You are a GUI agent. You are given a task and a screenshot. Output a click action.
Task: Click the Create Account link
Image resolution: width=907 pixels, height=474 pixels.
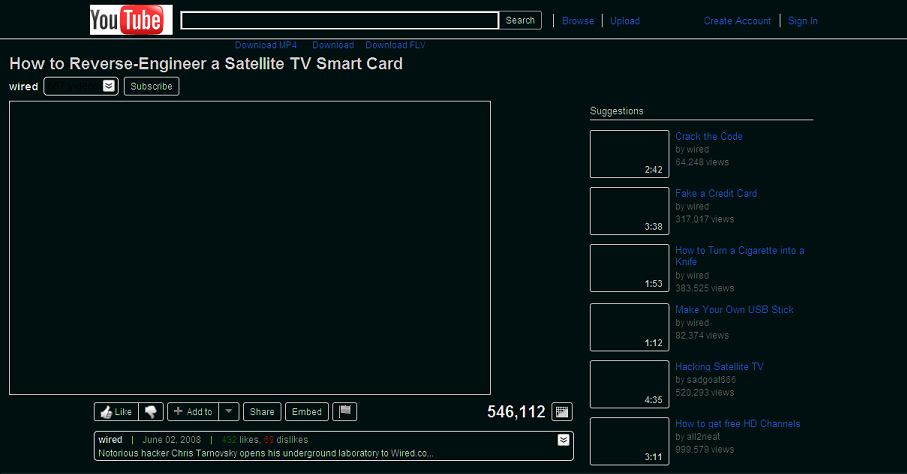coord(737,21)
